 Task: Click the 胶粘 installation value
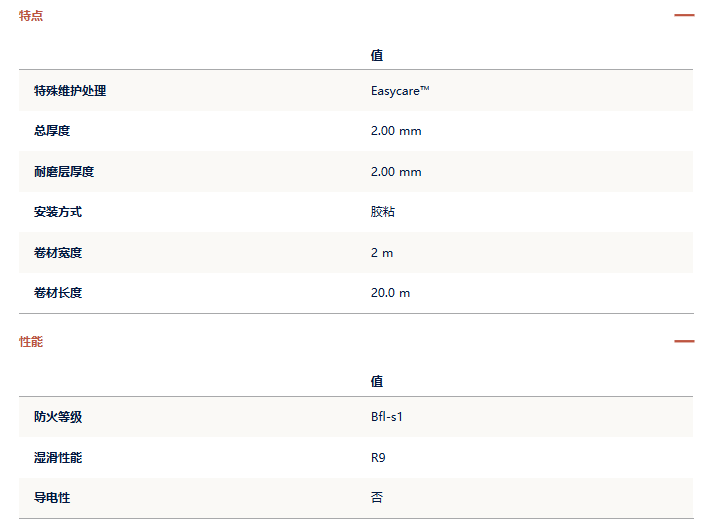click(383, 212)
